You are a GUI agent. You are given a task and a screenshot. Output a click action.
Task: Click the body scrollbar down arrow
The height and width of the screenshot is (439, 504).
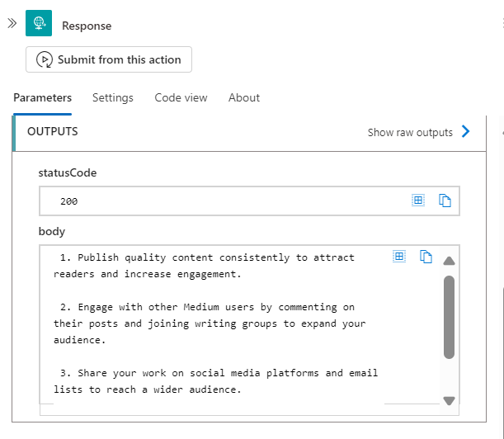449,401
